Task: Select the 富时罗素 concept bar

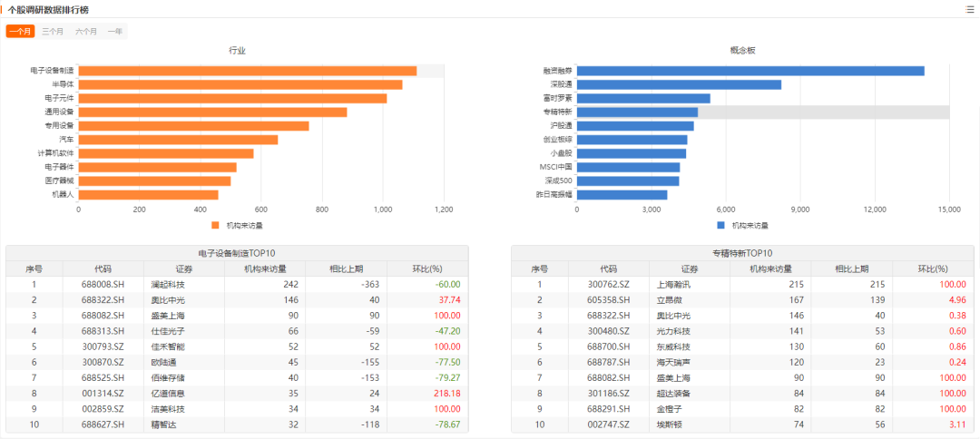Action: point(643,98)
